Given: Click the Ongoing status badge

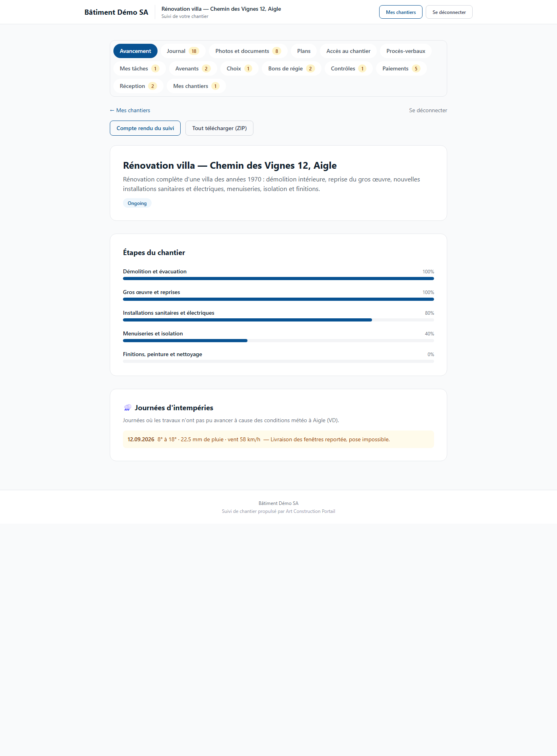Looking at the screenshot, I should pyautogui.click(x=137, y=203).
